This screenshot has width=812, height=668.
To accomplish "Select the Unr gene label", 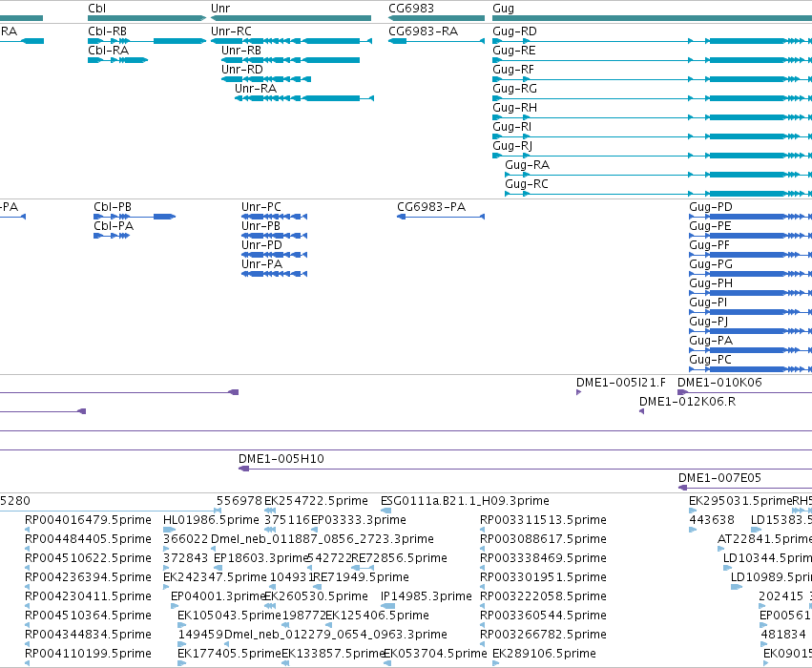I will 220,9.
